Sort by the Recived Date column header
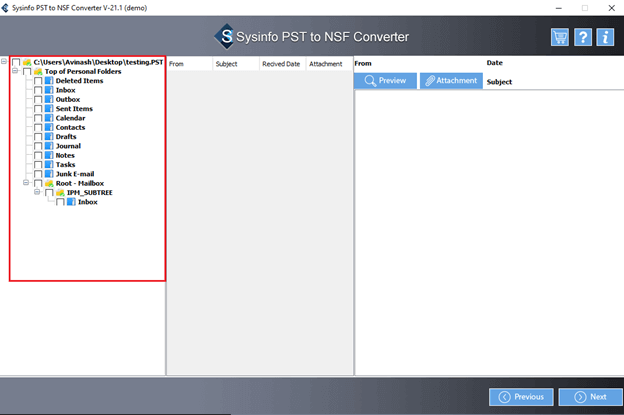 coord(283,64)
